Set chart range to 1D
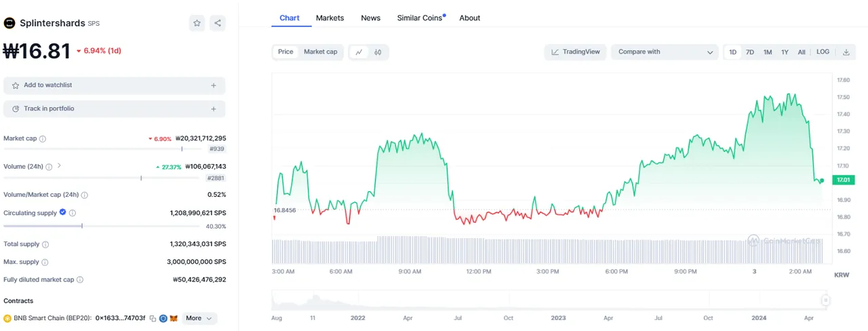The height and width of the screenshot is (331, 868). pos(733,52)
